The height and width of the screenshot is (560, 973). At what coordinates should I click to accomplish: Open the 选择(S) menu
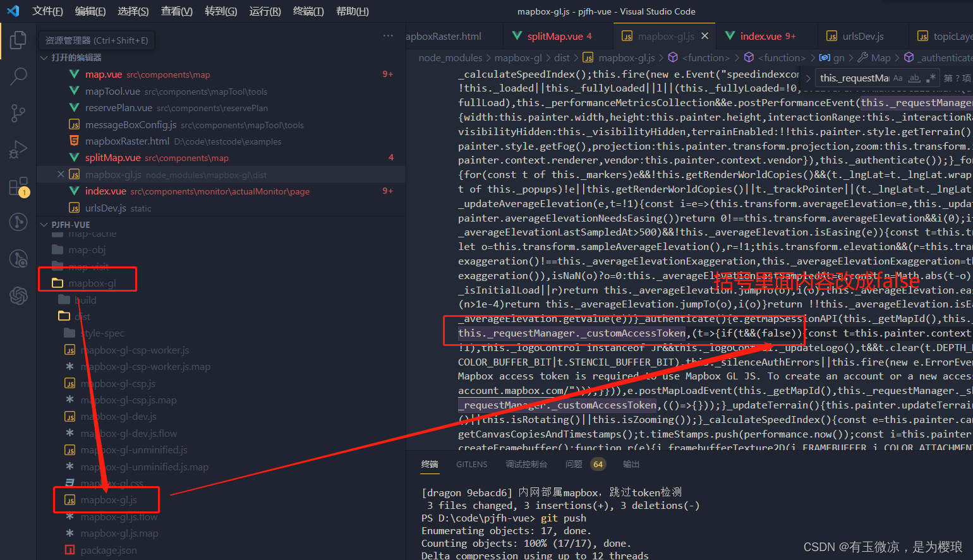133,11
